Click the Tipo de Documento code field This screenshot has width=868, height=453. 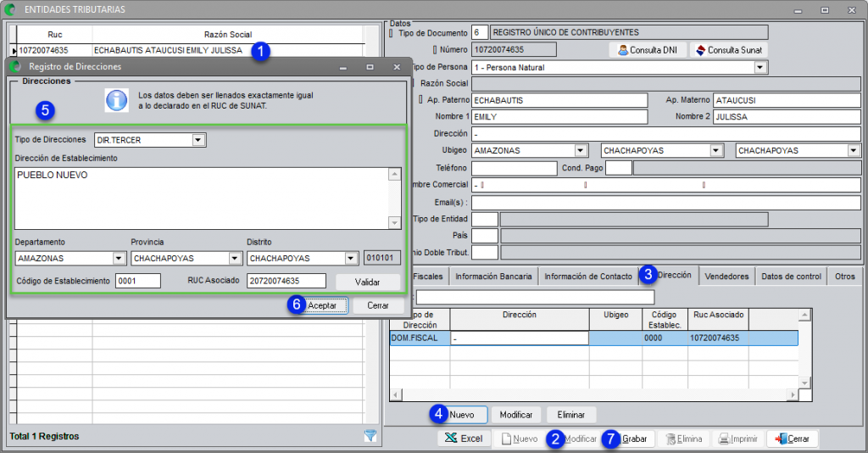coord(480,33)
